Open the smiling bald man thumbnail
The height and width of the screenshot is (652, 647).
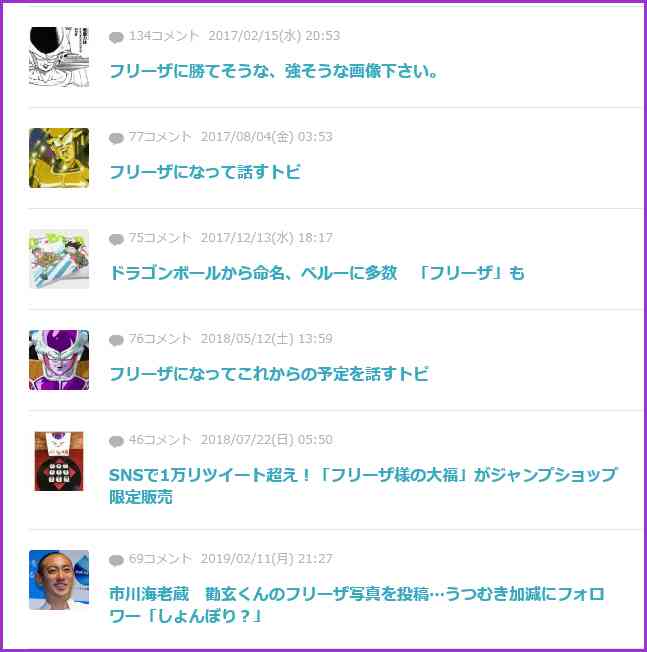59,580
